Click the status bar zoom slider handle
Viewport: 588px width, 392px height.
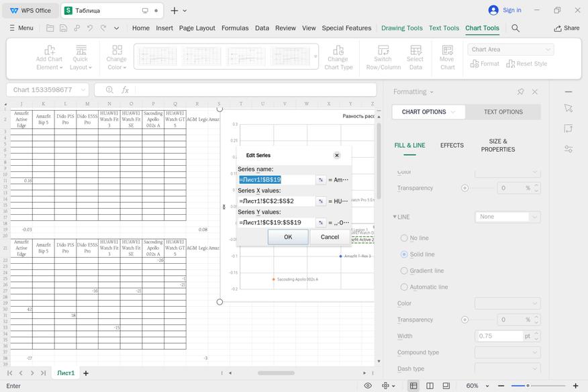click(528, 385)
